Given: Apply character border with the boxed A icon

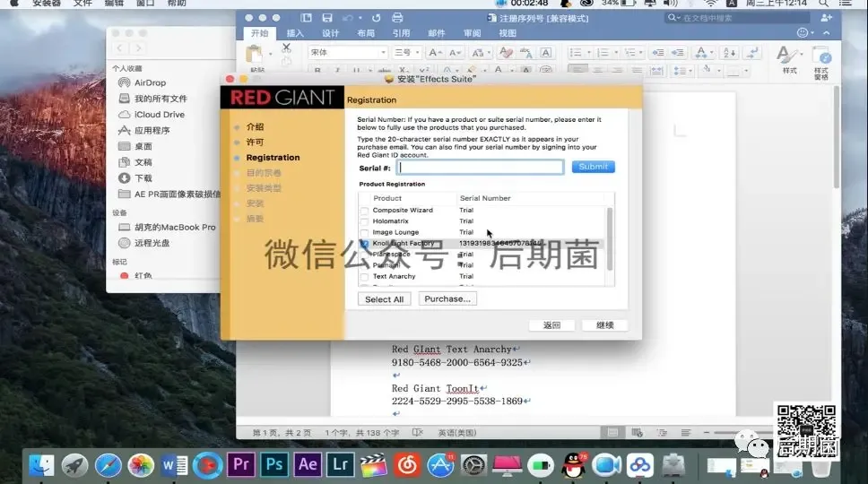Looking at the screenshot, I should click(546, 53).
